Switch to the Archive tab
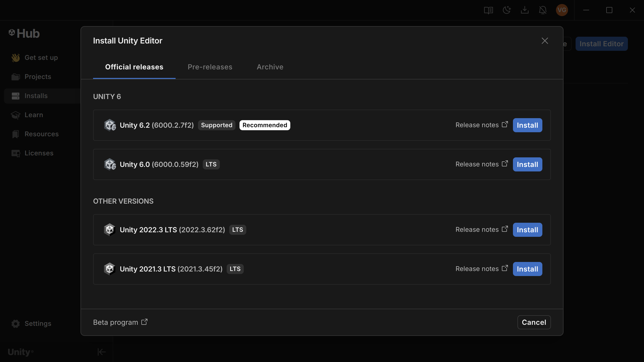Viewport: 644px width, 362px height. pyautogui.click(x=270, y=67)
